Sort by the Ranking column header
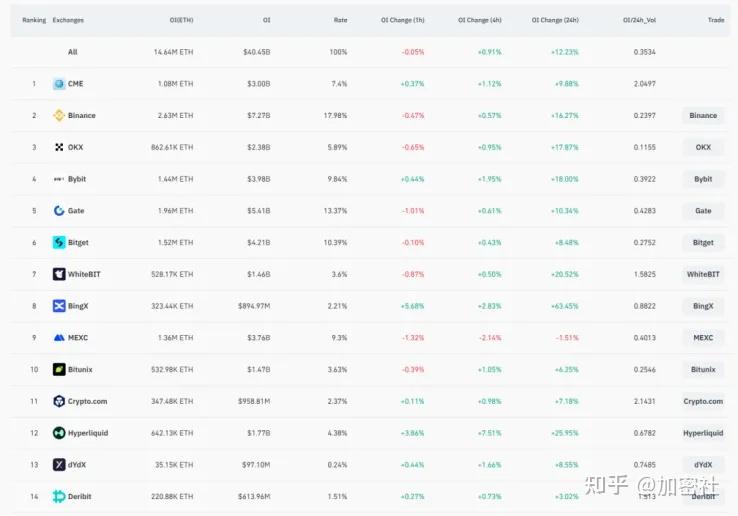Viewport: 738px width, 516px height. [x=34, y=20]
